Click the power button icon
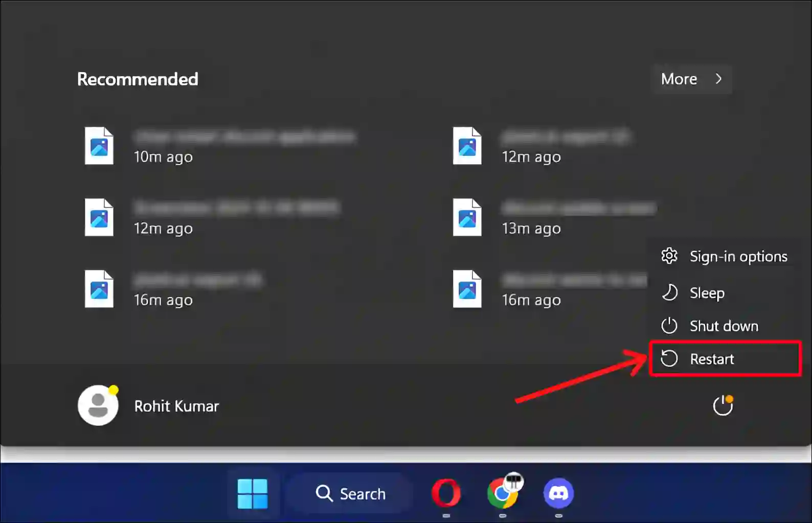Screen dimensions: 812x523 pos(723,405)
